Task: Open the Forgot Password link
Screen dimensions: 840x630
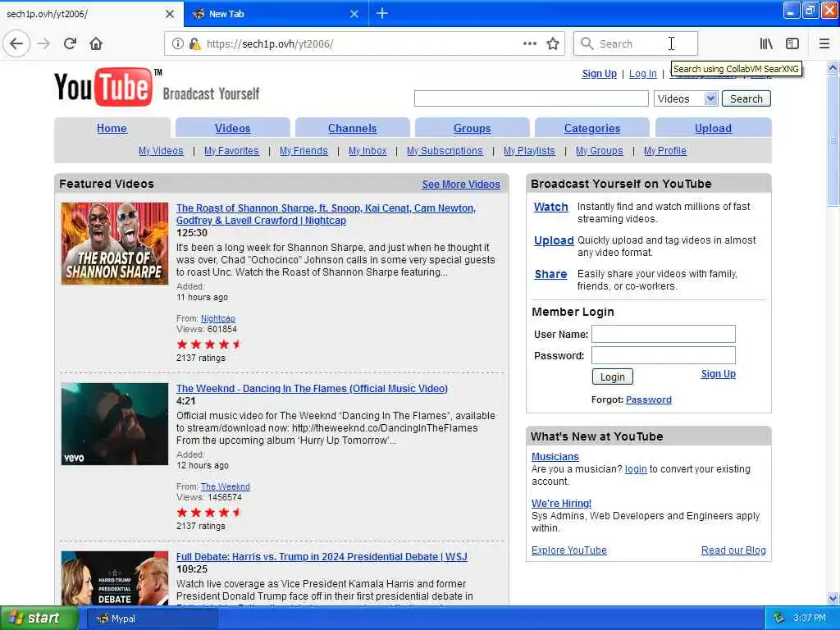Action: click(x=648, y=399)
